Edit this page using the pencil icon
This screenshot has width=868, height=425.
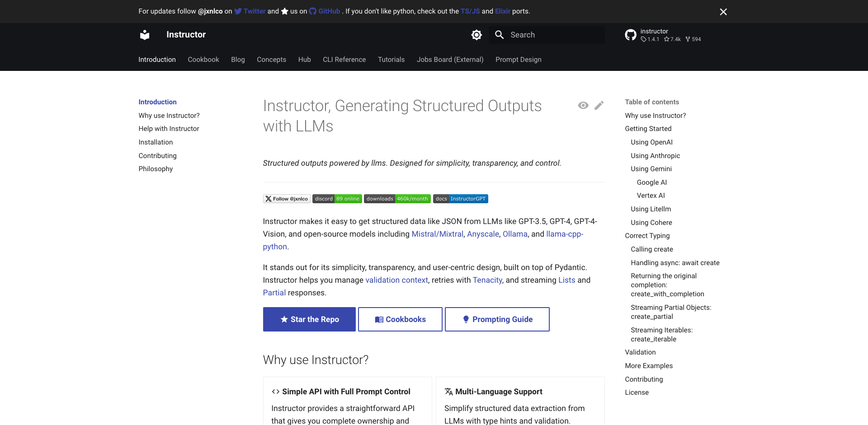[x=599, y=105]
